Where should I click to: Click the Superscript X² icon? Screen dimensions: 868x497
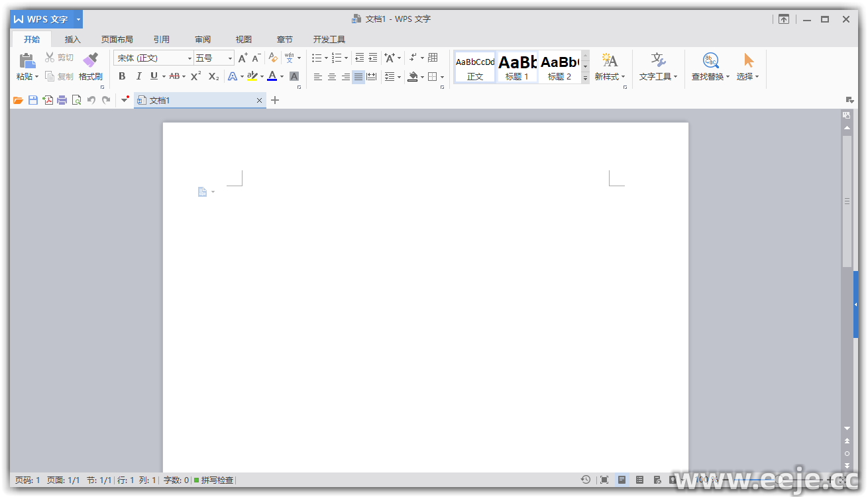click(x=195, y=76)
